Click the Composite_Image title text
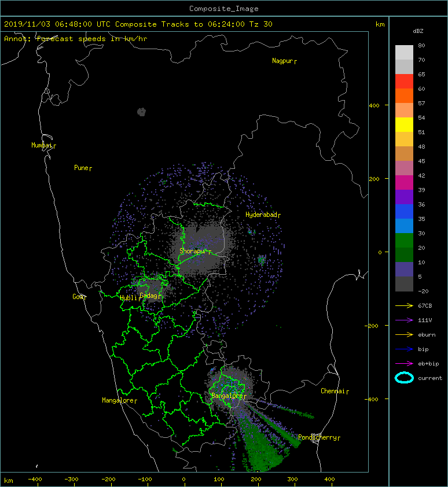Image resolution: width=448 pixels, height=487 pixels. point(224,9)
